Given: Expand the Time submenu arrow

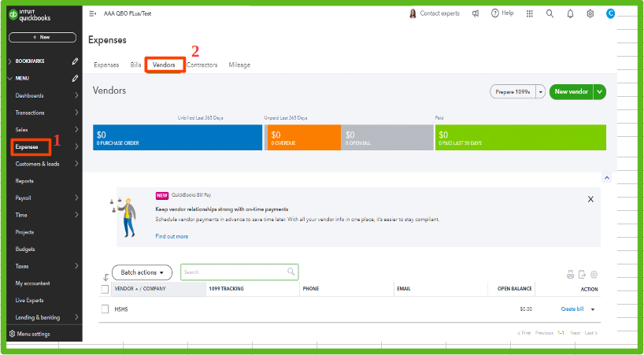Looking at the screenshot, I should click(x=76, y=215).
